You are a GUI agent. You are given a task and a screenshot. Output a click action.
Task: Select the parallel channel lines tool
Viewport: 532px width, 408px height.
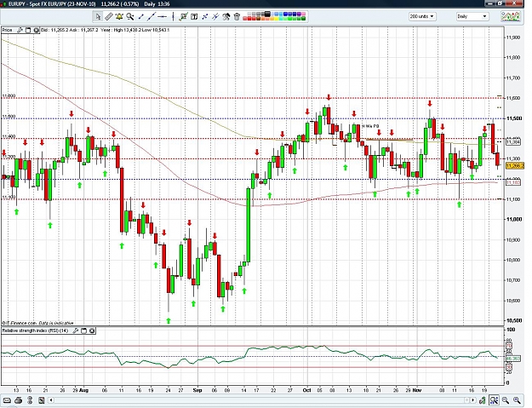(x=215, y=16)
